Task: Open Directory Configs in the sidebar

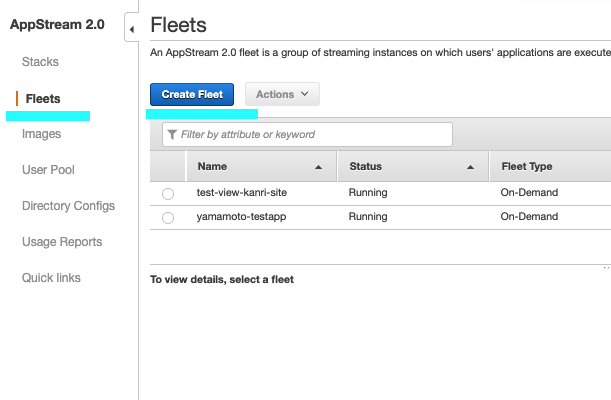Action: [69, 206]
